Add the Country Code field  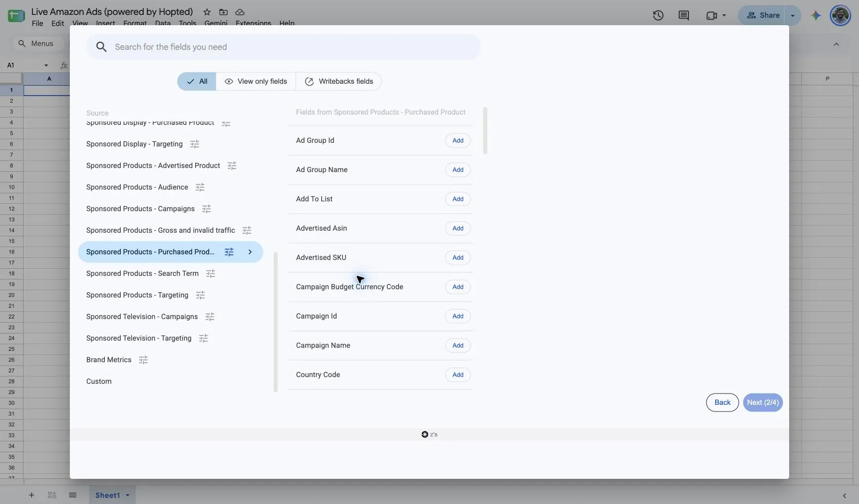[458, 375]
